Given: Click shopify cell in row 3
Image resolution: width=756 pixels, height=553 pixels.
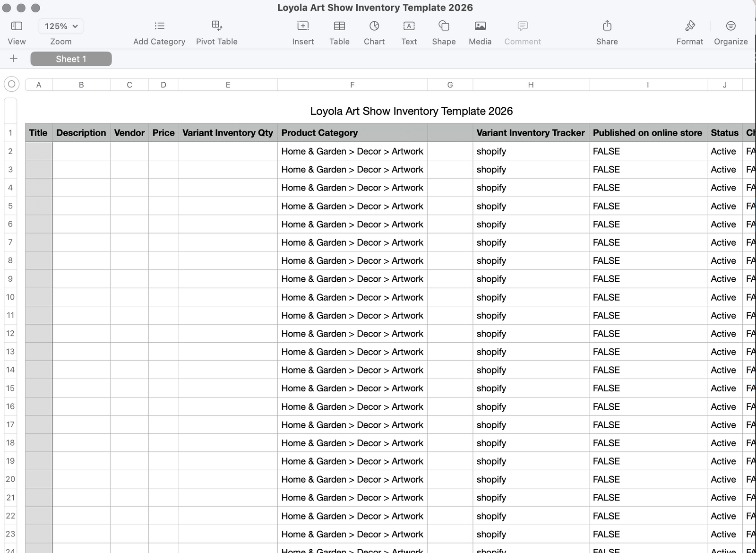Looking at the screenshot, I should [x=531, y=169].
